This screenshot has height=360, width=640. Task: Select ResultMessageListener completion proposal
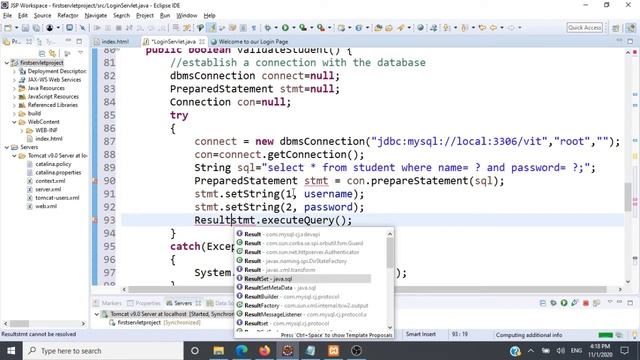(303, 314)
